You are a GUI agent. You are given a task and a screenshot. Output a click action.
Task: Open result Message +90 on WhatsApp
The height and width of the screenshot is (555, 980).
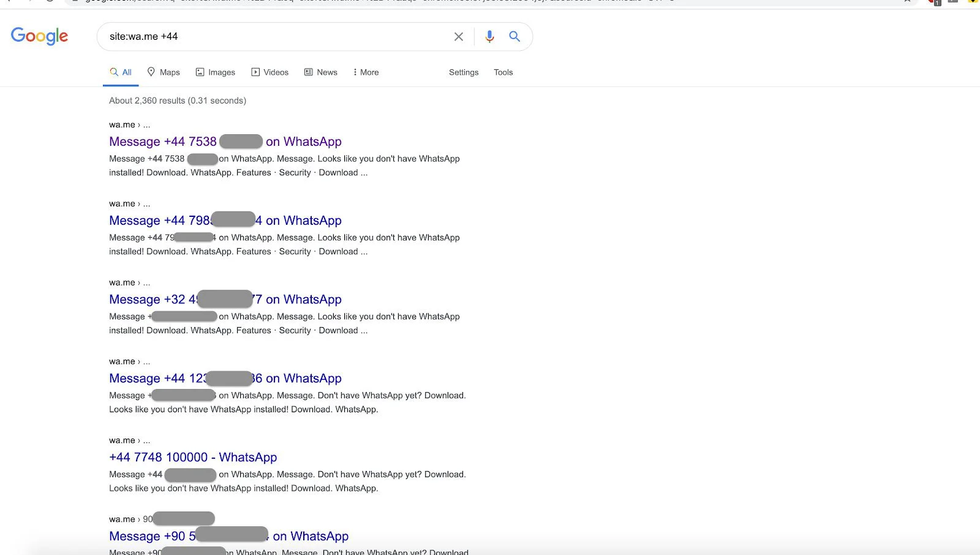pyautogui.click(x=228, y=537)
